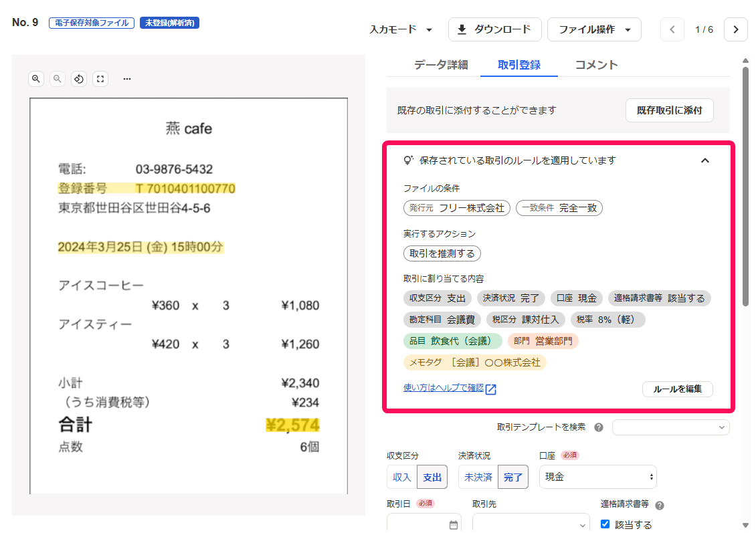Click the 取引日 date input field

(423, 523)
